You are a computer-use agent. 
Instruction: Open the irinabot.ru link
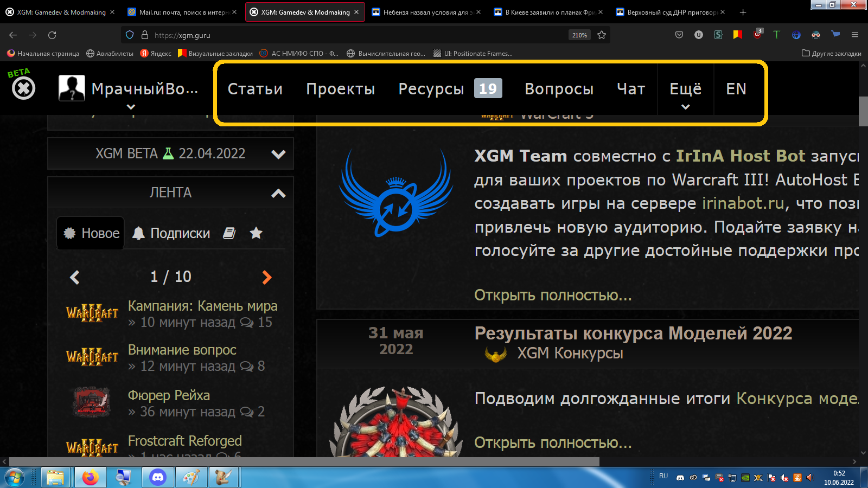point(743,203)
